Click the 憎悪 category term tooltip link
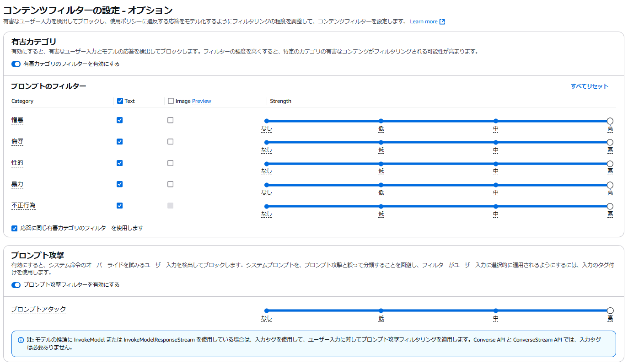The width and height of the screenshot is (628, 364). pos(17,120)
